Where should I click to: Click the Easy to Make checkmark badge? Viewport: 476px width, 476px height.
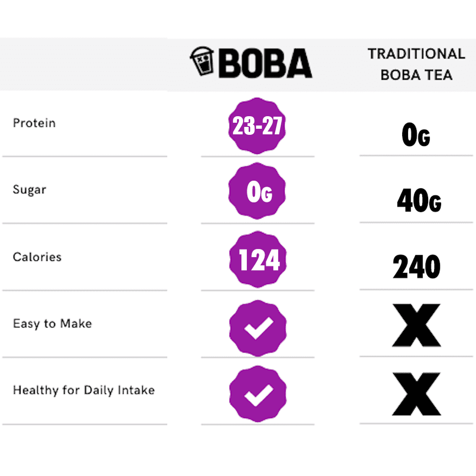[258, 328]
